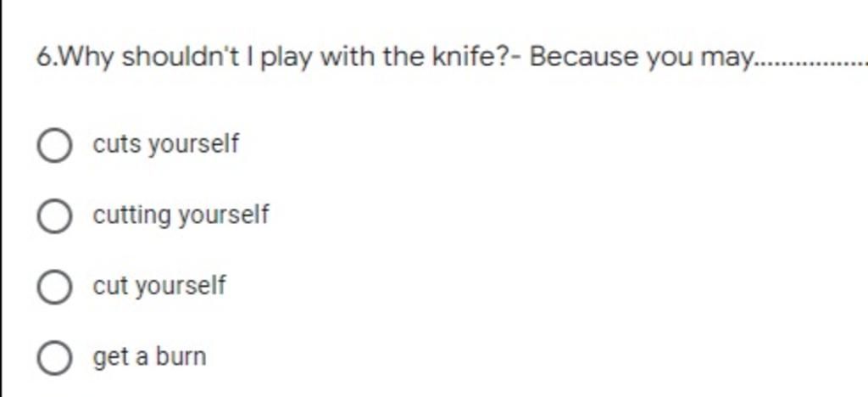Click the word "knife" in the question
The height and width of the screenshot is (397, 868).
pyautogui.click(x=465, y=56)
